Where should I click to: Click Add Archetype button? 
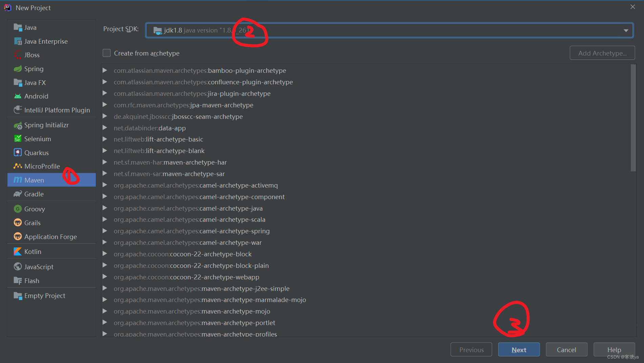(602, 53)
